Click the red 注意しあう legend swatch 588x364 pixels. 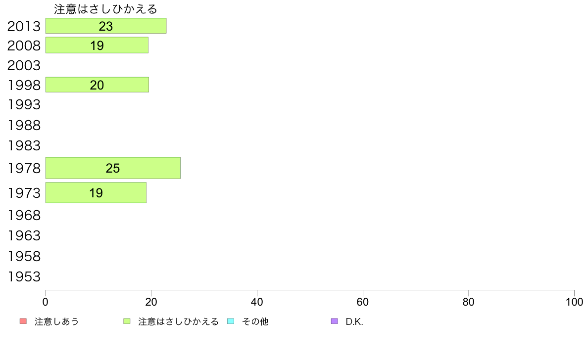point(23,321)
